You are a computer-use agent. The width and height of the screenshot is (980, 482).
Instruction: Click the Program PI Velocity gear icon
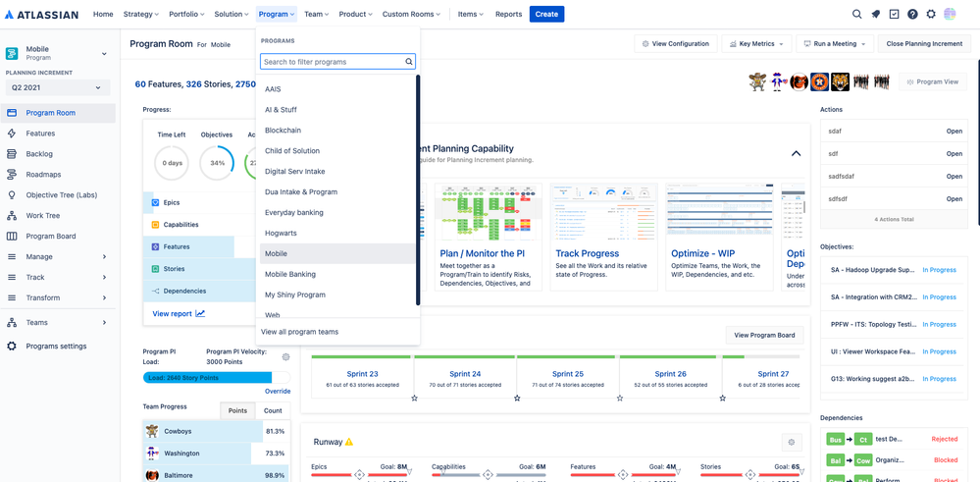coord(285,357)
